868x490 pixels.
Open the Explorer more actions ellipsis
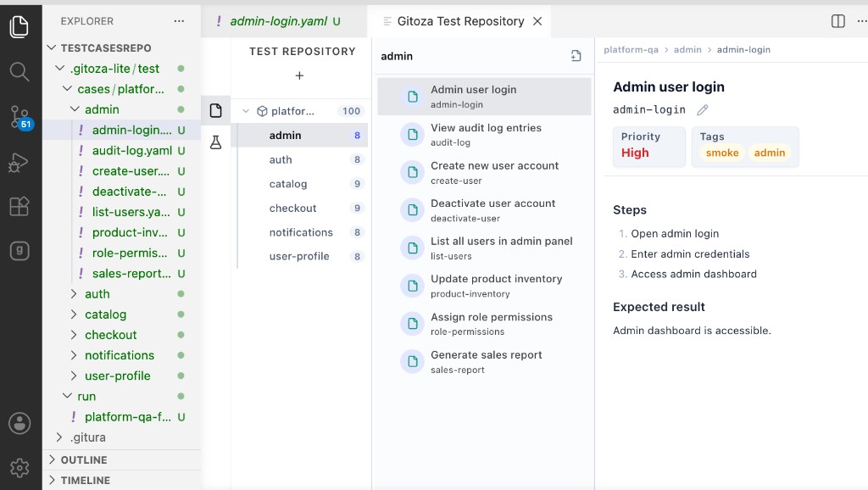click(x=179, y=21)
